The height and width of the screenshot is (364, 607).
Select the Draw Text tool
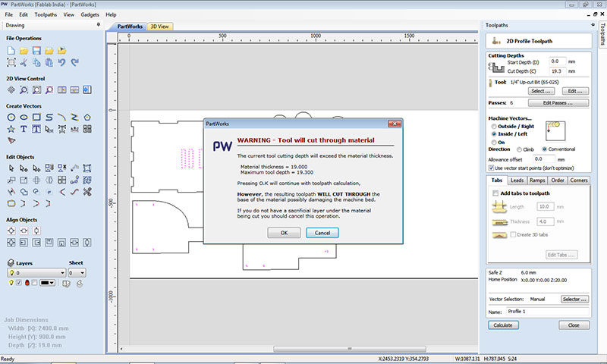[24, 129]
